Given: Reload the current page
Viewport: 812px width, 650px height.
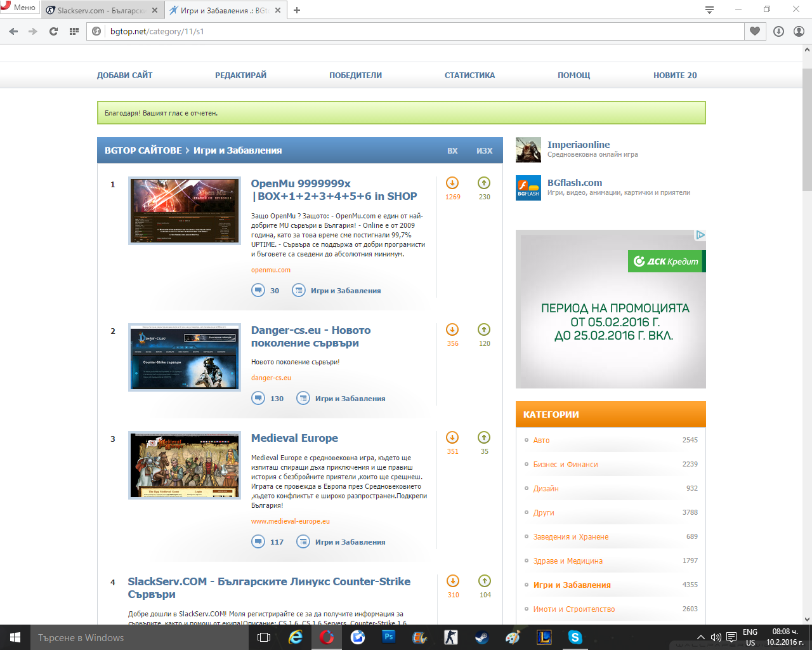Looking at the screenshot, I should 53,31.
